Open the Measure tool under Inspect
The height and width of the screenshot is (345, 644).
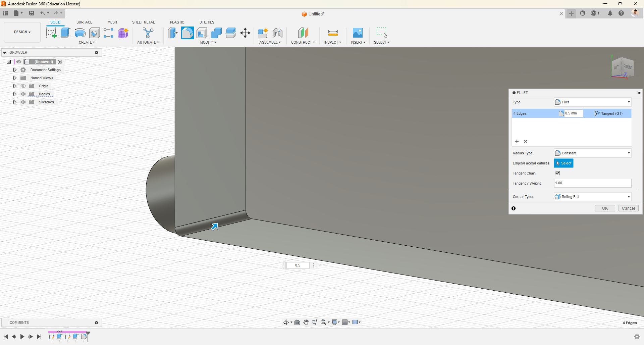[x=332, y=33]
